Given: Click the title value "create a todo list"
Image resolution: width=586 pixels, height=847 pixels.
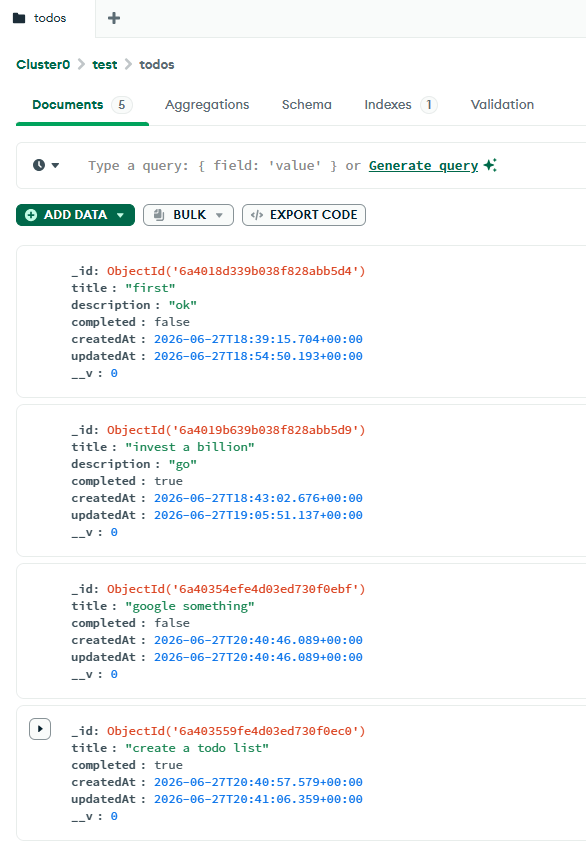Looking at the screenshot, I should (x=197, y=748).
